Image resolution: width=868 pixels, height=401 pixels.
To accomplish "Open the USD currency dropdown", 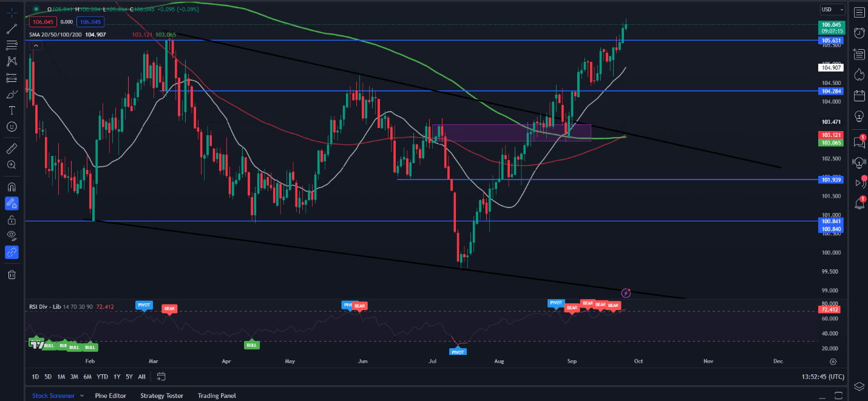I will (x=832, y=9).
